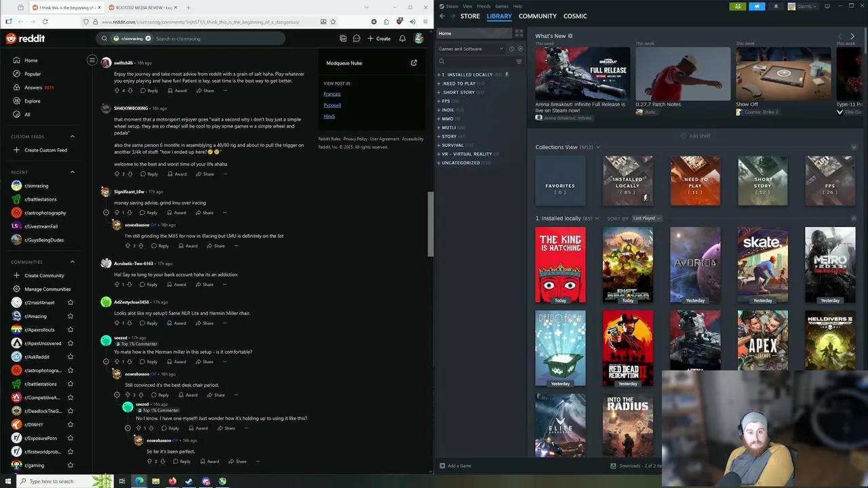
Task: Open the Steam Friends menu
Action: (484, 6)
